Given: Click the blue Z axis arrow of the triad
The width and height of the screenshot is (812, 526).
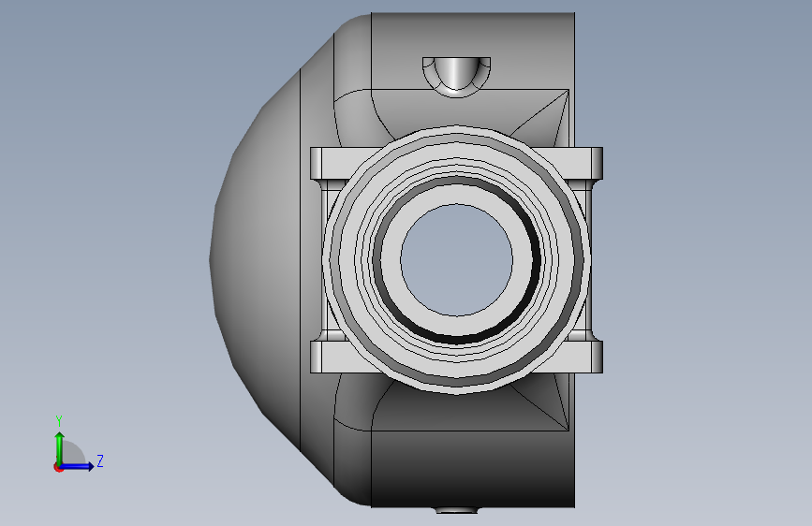Looking at the screenshot, I should 77,466.
